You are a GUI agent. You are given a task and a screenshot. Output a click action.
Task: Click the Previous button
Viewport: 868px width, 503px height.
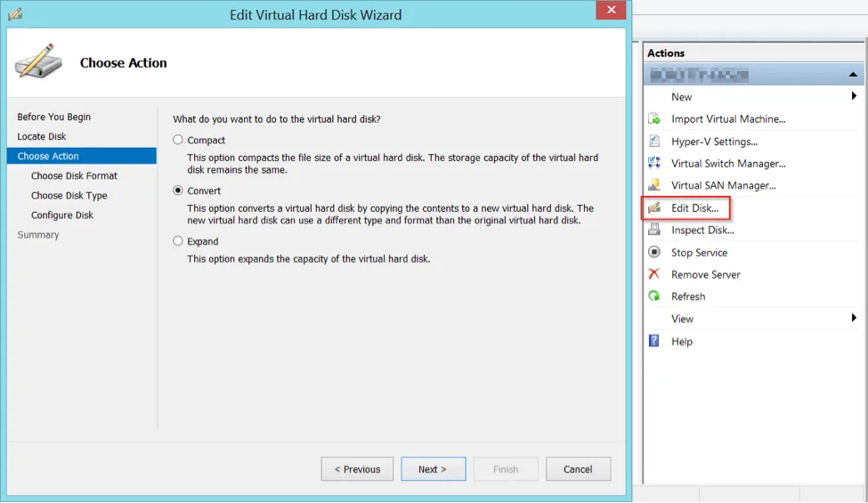(357, 468)
